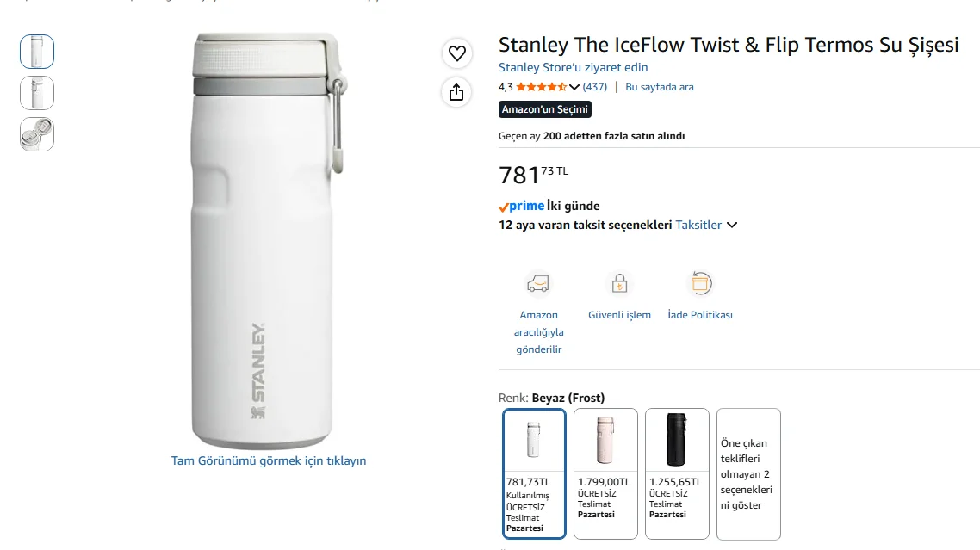
Task: Open the 437 reviews count link
Action: click(x=595, y=87)
